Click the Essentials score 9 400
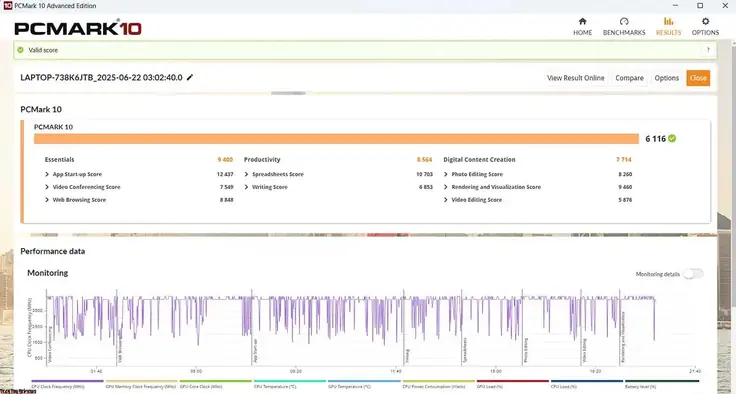736x394 pixels. click(225, 160)
